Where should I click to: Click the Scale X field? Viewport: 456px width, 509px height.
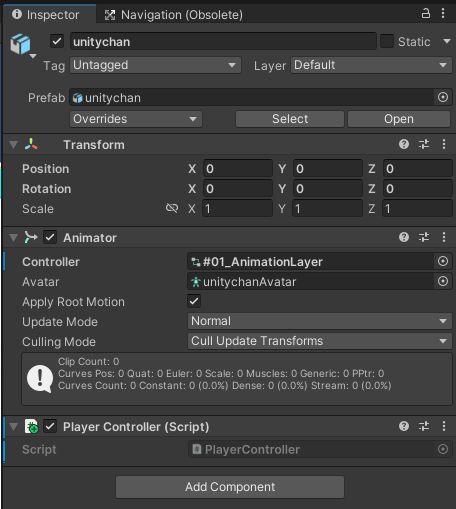point(238,208)
